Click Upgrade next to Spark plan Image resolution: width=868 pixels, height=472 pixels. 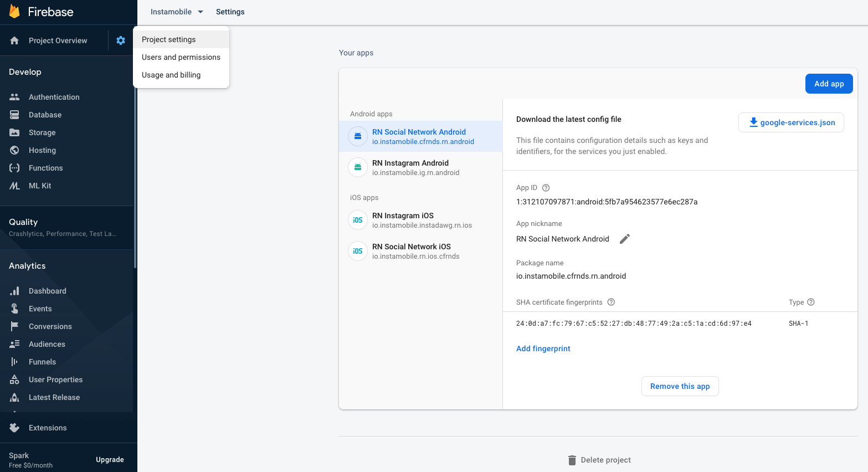110,460
